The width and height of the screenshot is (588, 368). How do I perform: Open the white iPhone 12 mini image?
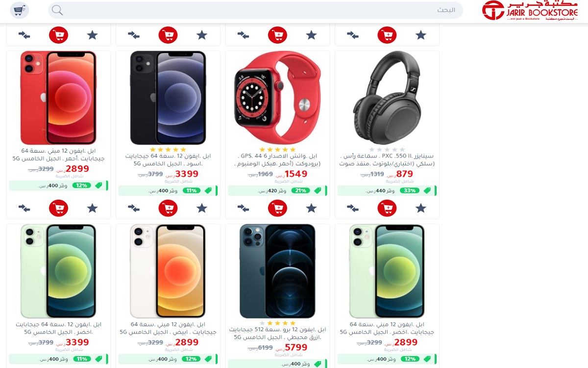pyautogui.click(x=168, y=271)
